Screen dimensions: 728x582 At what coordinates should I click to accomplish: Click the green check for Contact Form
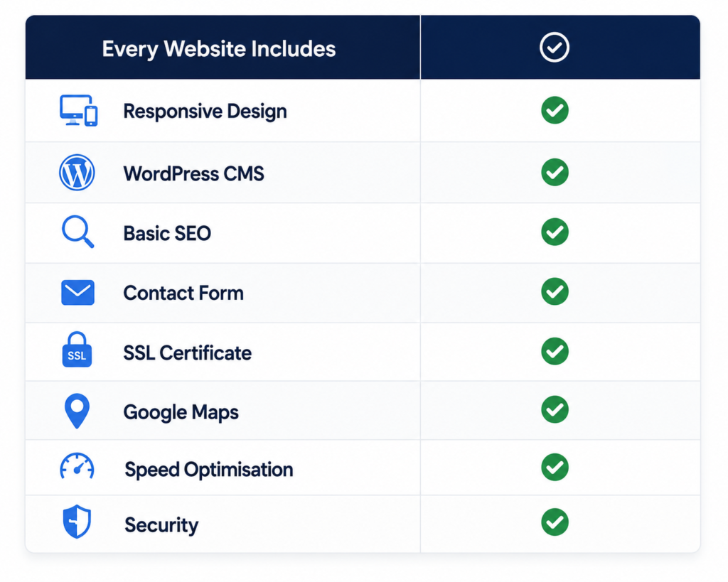[x=555, y=291]
